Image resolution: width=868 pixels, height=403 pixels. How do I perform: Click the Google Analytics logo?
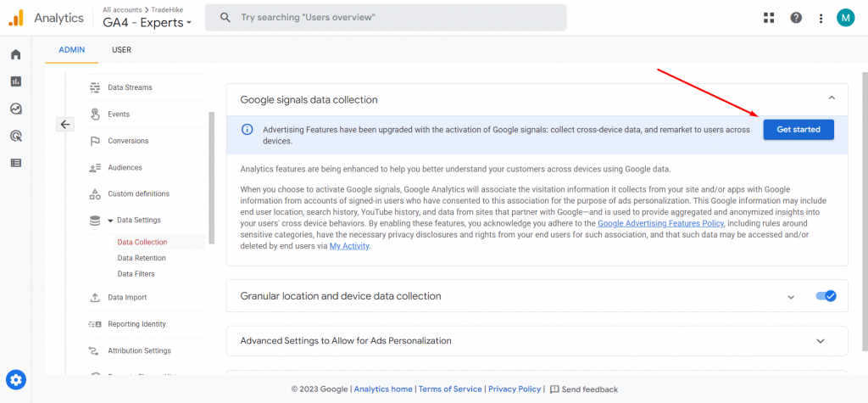pyautogui.click(x=15, y=18)
